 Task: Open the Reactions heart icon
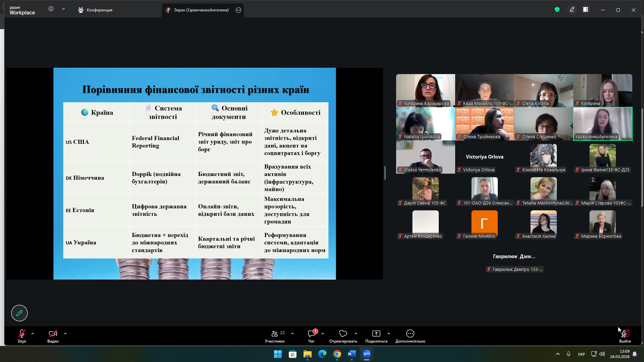343,334
